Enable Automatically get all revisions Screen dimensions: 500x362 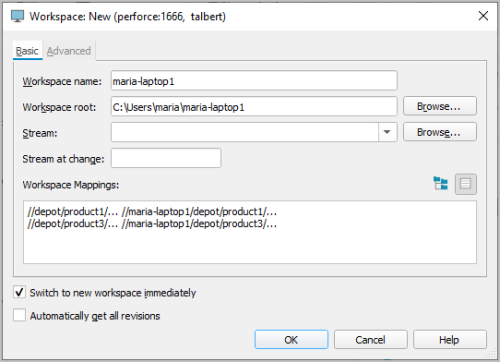pyautogui.click(x=19, y=315)
